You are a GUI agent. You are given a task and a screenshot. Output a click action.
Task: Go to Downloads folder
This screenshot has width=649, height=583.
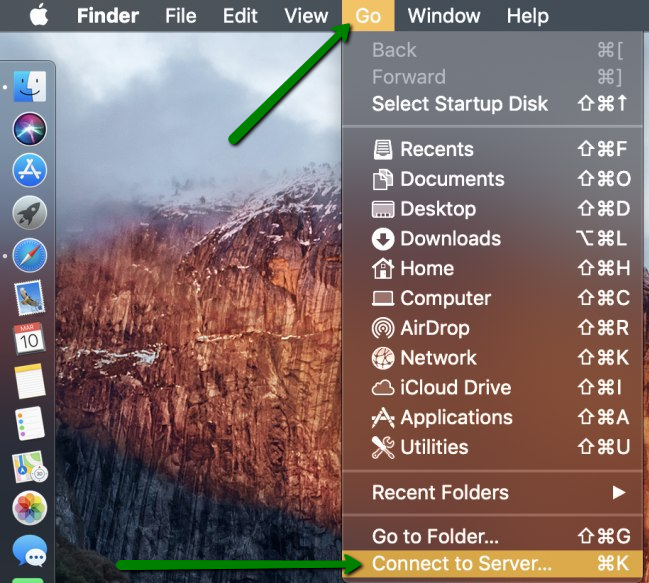(x=493, y=239)
